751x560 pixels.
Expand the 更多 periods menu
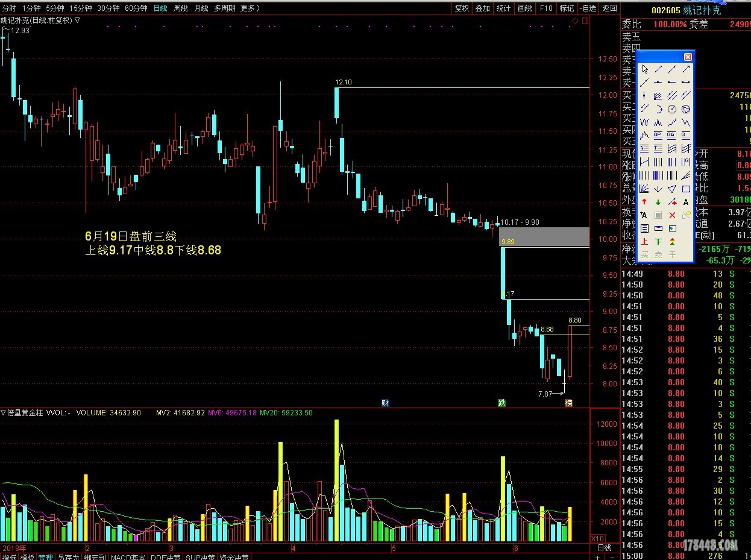tap(250, 8)
